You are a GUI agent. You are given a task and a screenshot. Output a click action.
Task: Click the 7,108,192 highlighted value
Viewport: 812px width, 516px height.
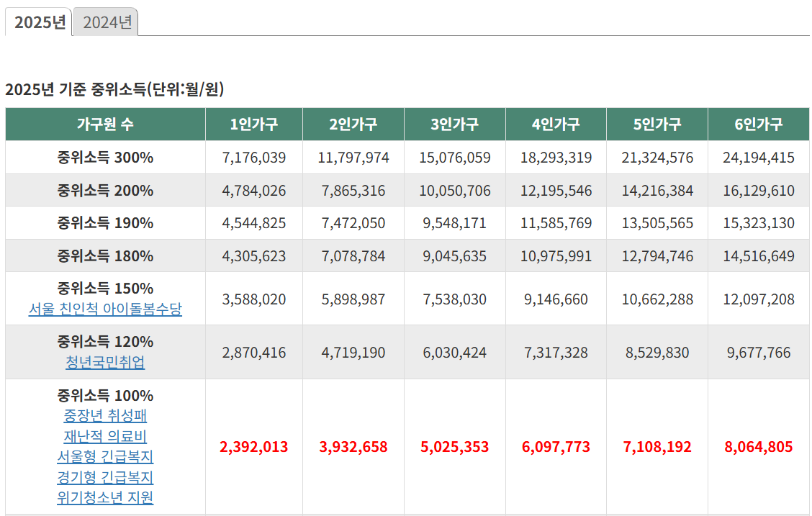click(x=657, y=446)
